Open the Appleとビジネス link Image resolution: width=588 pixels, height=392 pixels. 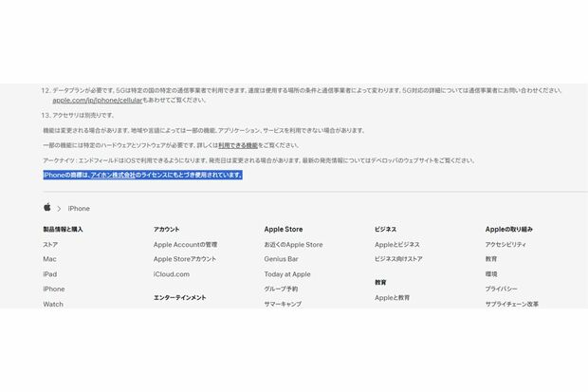click(397, 245)
